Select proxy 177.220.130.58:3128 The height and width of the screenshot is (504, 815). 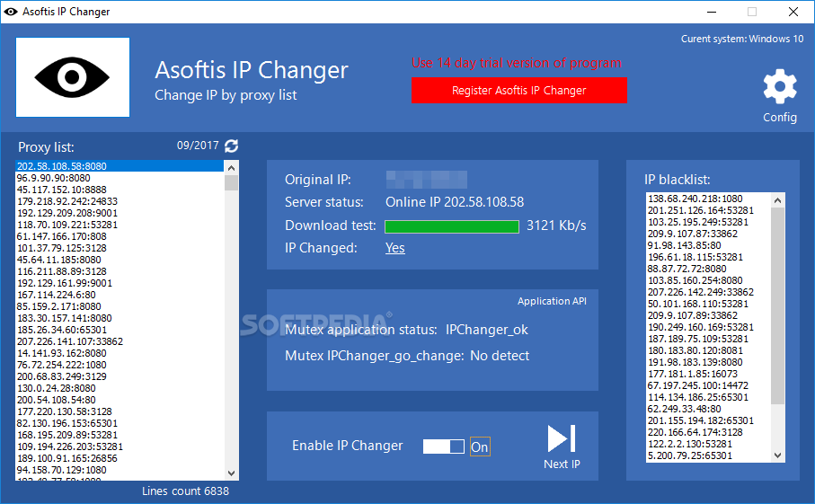(120, 411)
